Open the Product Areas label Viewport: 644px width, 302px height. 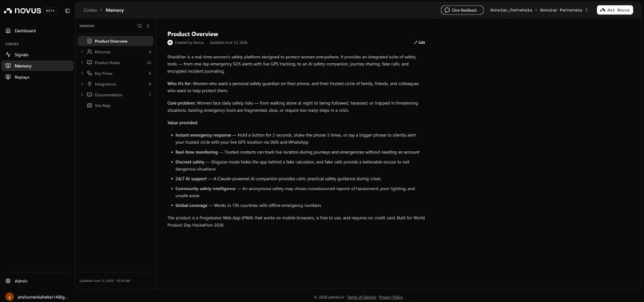click(x=107, y=63)
